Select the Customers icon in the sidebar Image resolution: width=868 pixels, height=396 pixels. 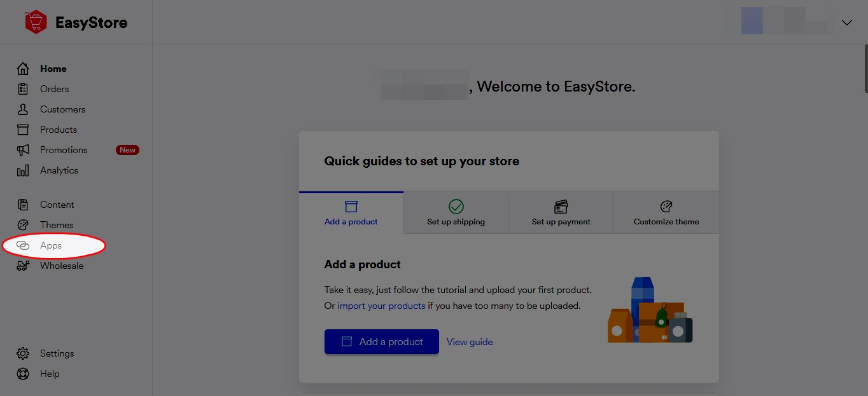pyautogui.click(x=22, y=109)
